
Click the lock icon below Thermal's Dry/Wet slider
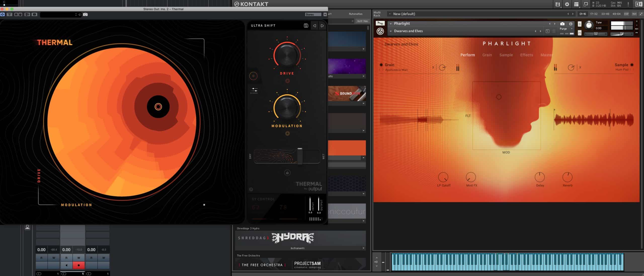click(x=287, y=173)
